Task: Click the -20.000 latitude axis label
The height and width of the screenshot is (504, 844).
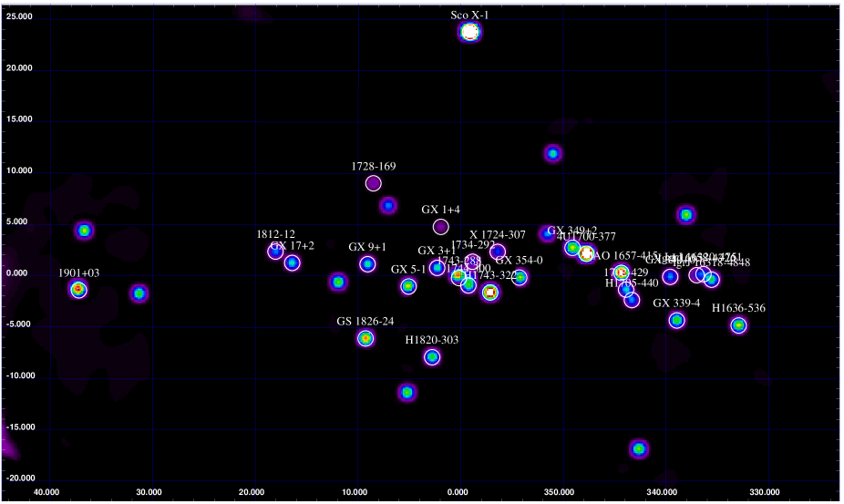Action: click(x=18, y=478)
